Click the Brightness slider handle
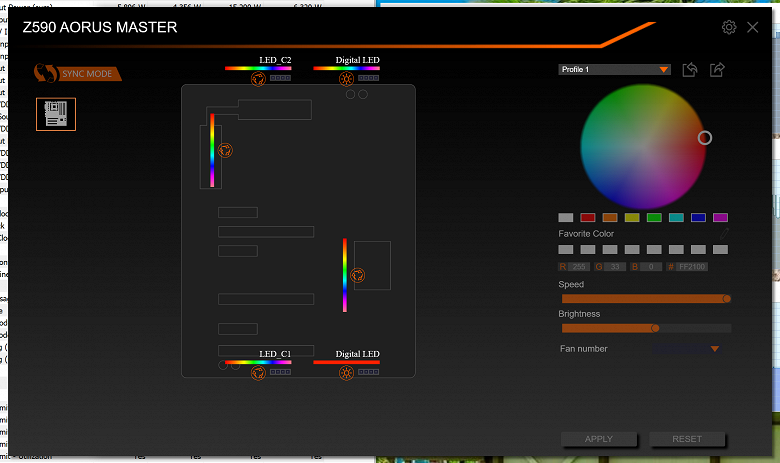The image size is (780, 463). coord(655,328)
